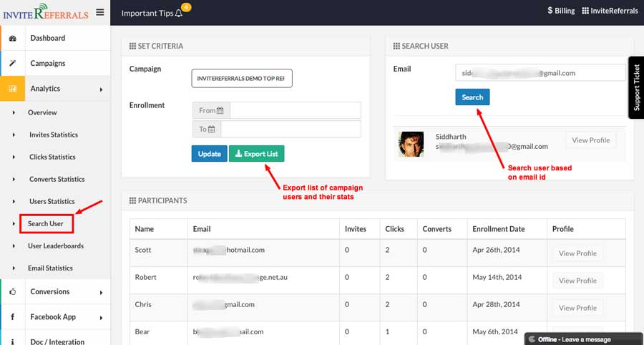Viewport: 644px width, 345px height.
Task: Click the green Export List button
Action: (256, 154)
